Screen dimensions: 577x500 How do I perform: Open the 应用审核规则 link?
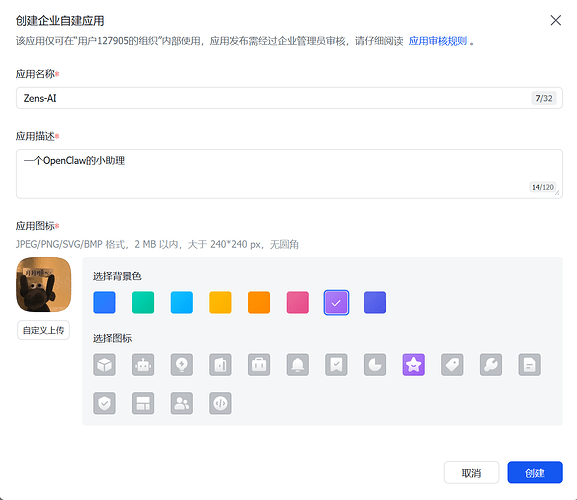(438, 41)
